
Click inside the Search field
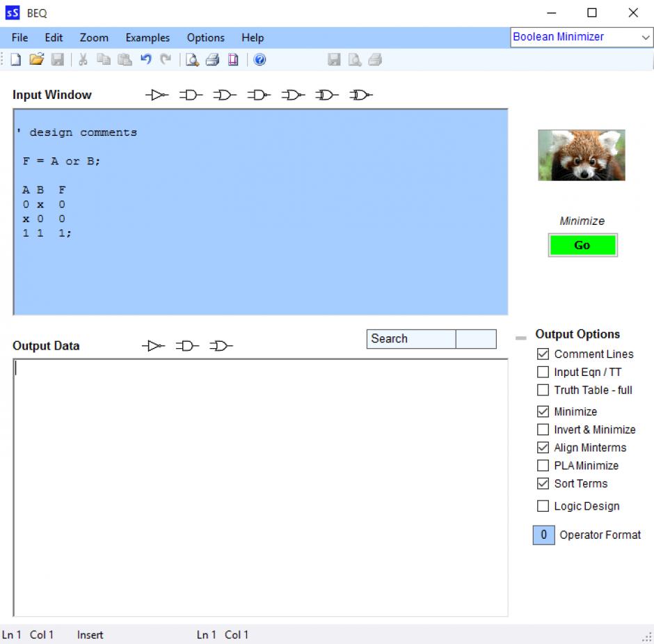(x=410, y=339)
